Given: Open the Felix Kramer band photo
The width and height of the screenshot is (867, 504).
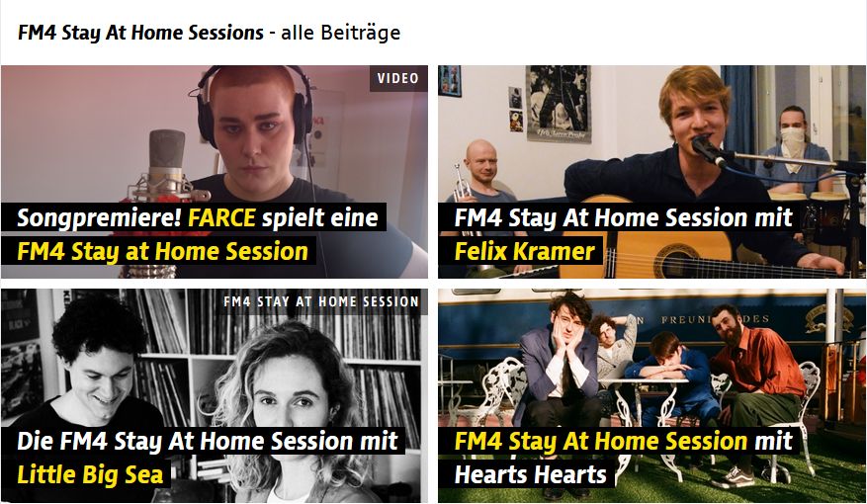Looking at the screenshot, I should [x=651, y=172].
